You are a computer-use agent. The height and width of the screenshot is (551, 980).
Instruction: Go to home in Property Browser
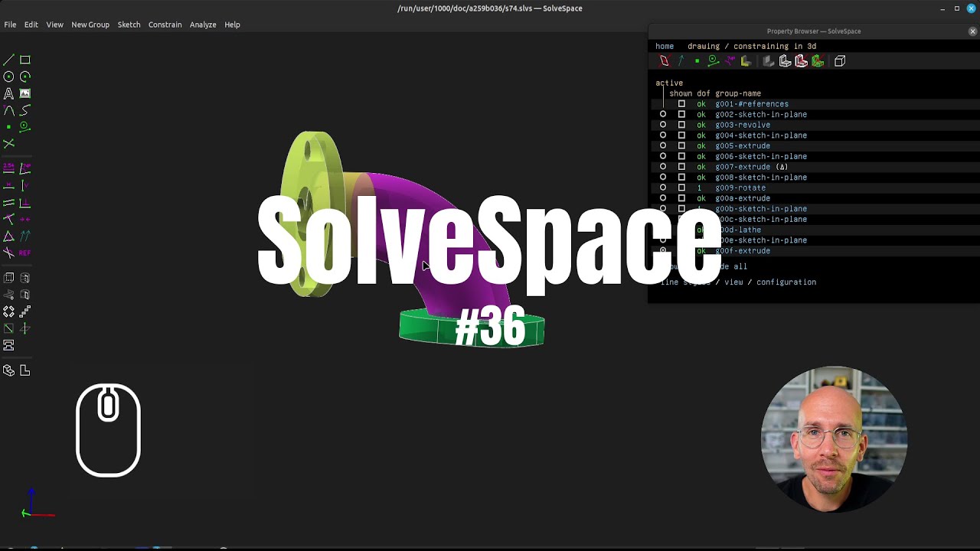point(665,46)
